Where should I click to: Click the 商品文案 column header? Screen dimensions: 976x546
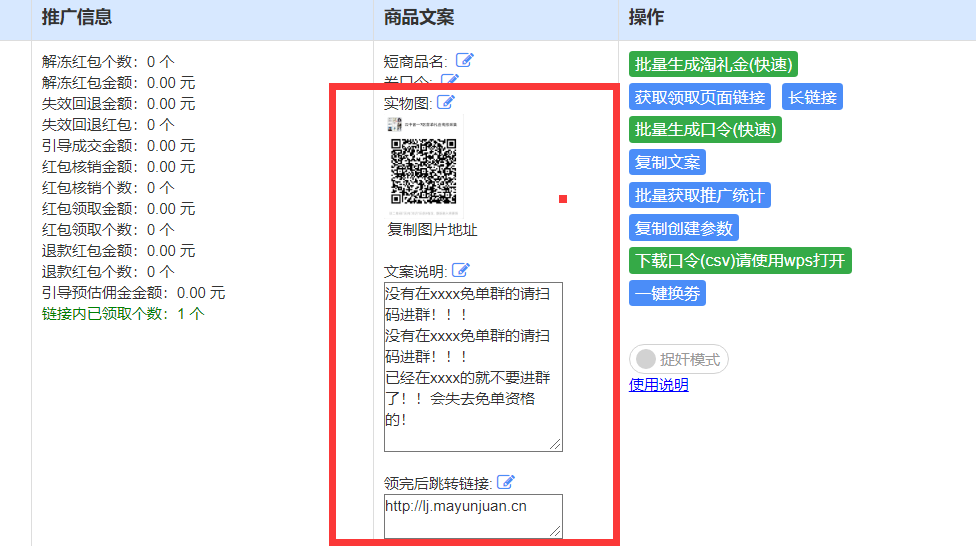pyautogui.click(x=418, y=17)
